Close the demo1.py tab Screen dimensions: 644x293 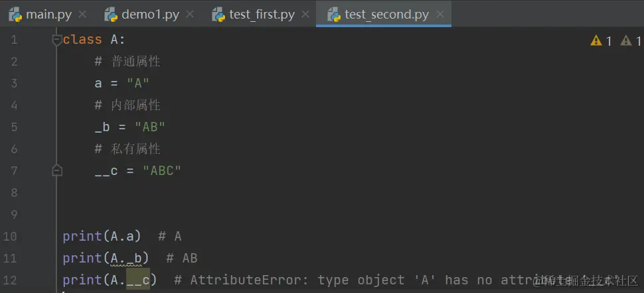coord(190,15)
